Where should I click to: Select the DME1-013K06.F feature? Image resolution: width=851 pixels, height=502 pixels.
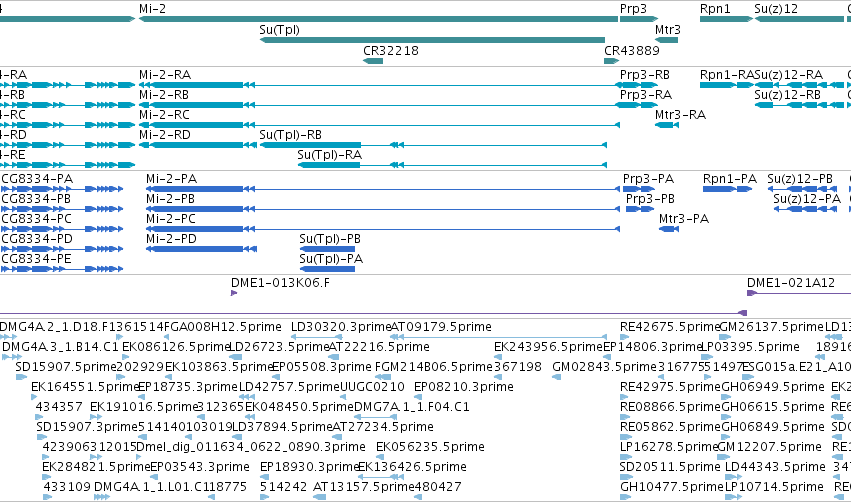pyautogui.click(x=234, y=293)
